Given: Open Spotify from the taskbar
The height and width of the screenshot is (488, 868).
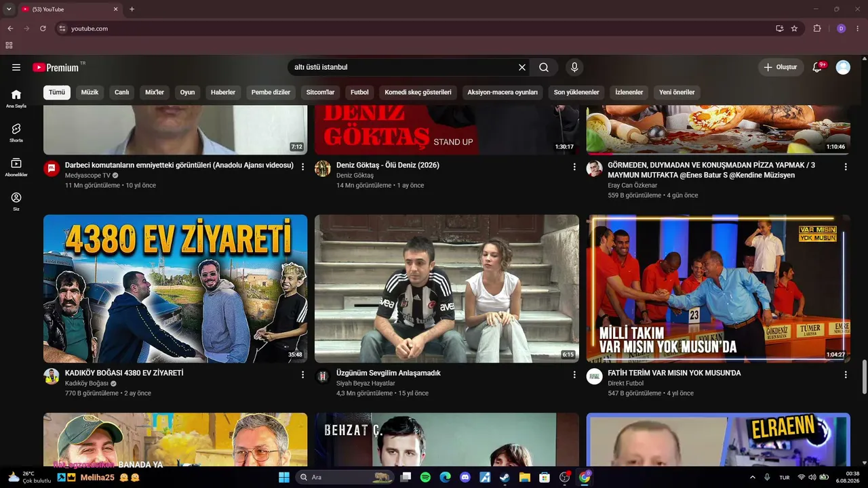Looking at the screenshot, I should [425, 477].
